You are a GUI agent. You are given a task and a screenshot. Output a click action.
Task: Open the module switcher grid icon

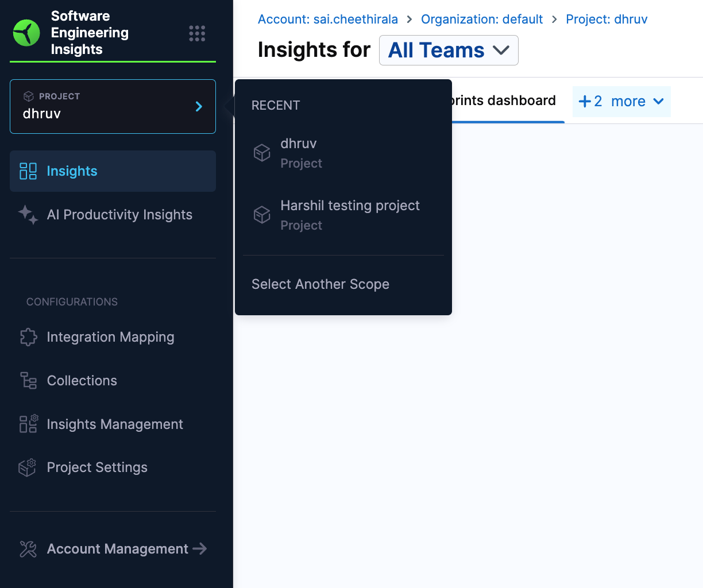(x=197, y=33)
